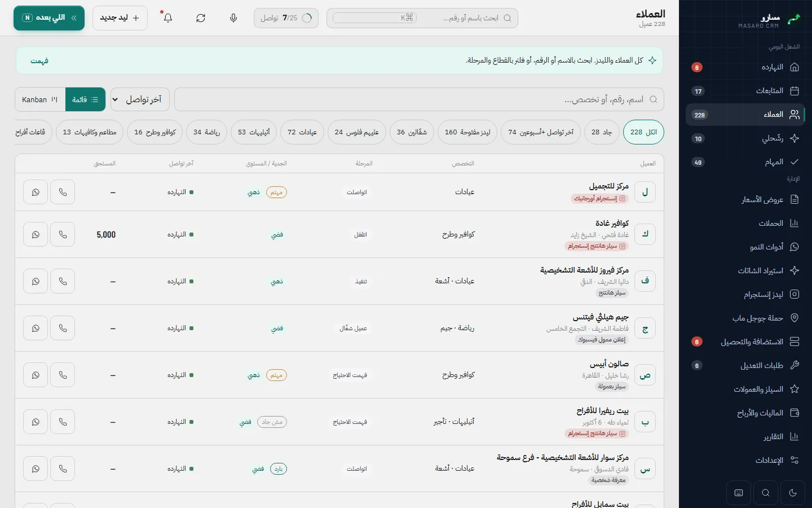Click the 7/25 تواصل progress indicator
Viewport: 812px width, 508px height.
[x=286, y=18]
